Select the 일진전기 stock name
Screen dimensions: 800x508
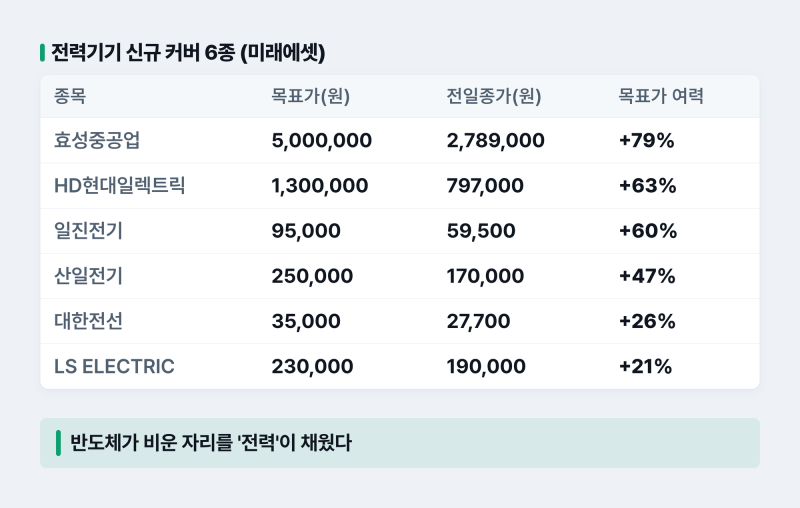click(x=88, y=231)
